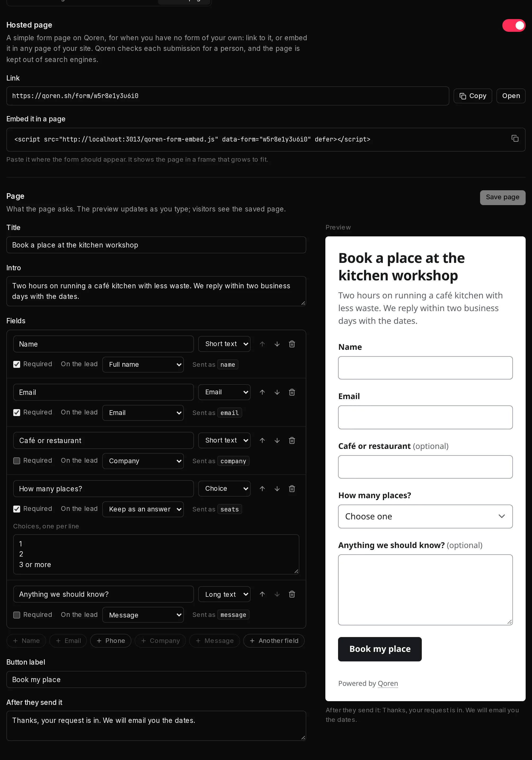Open the Long text type dropdown
This screenshot has height=760, width=532.
[x=224, y=594]
